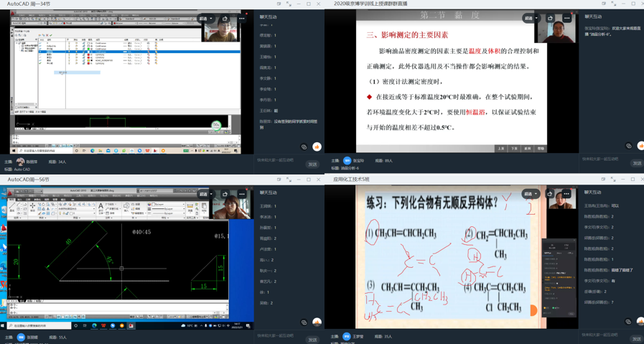Click 发送 button in the 2020级京博学训 chat

636,164
